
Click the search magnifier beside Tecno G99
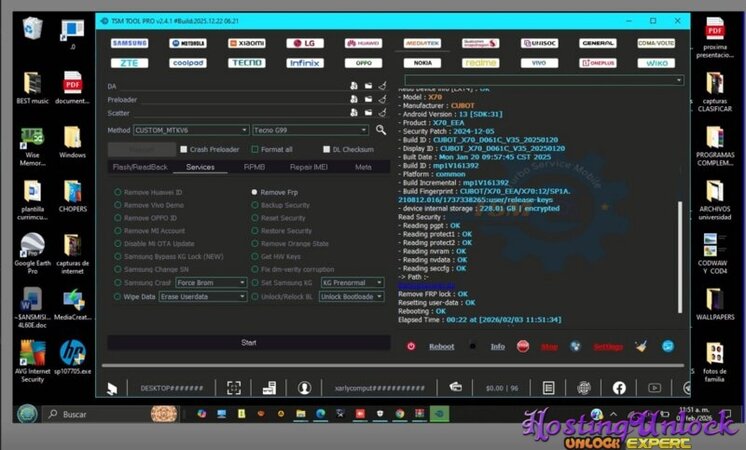pyautogui.click(x=381, y=130)
